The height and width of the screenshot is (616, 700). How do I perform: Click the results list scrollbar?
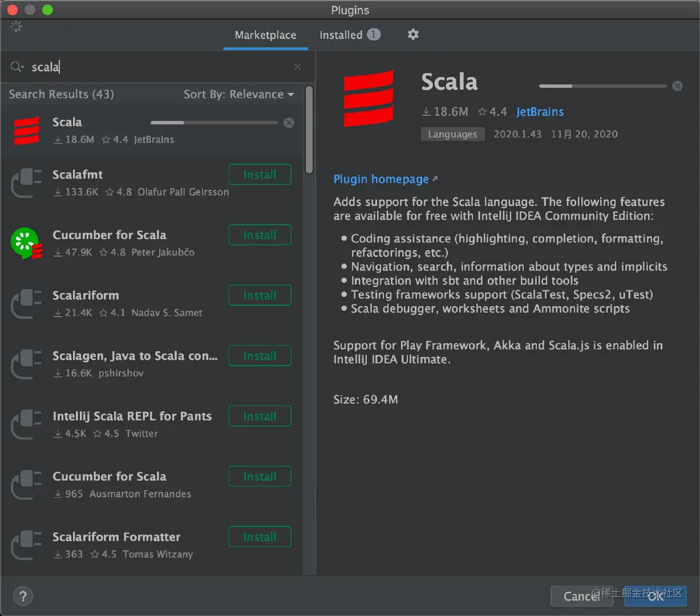tap(309, 130)
